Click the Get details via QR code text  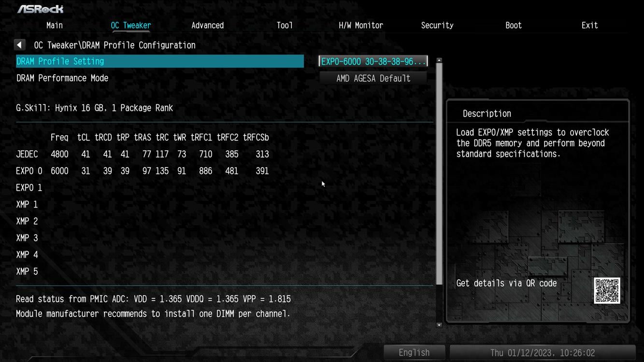(x=506, y=283)
